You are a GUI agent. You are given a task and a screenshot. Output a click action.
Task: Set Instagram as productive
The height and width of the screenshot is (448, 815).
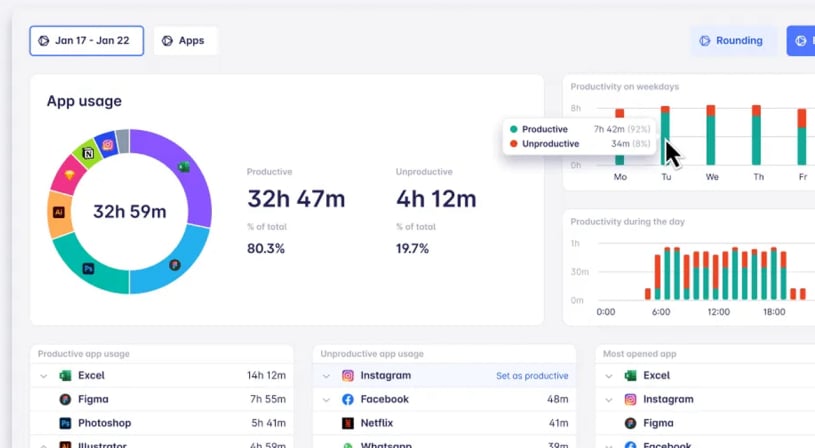[532, 376]
